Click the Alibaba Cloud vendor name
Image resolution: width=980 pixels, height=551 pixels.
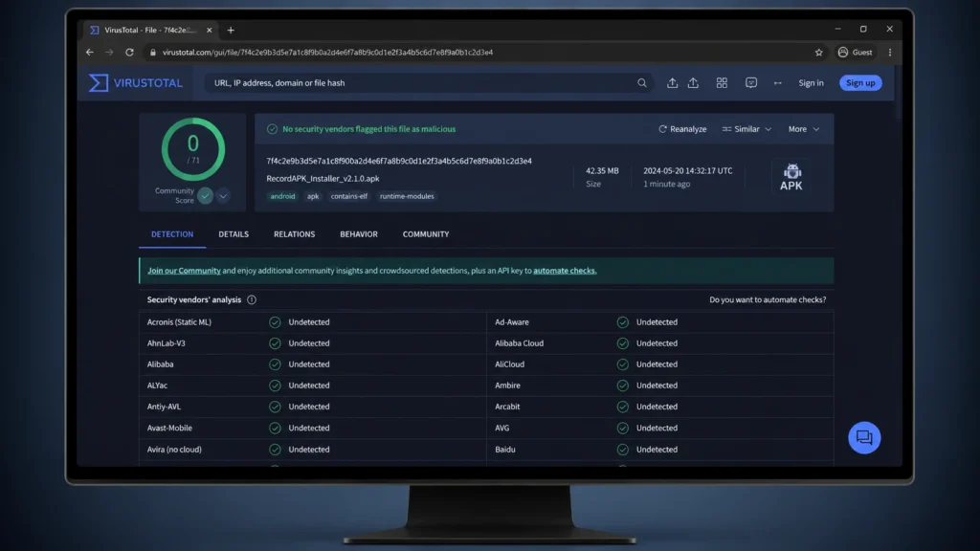click(520, 343)
